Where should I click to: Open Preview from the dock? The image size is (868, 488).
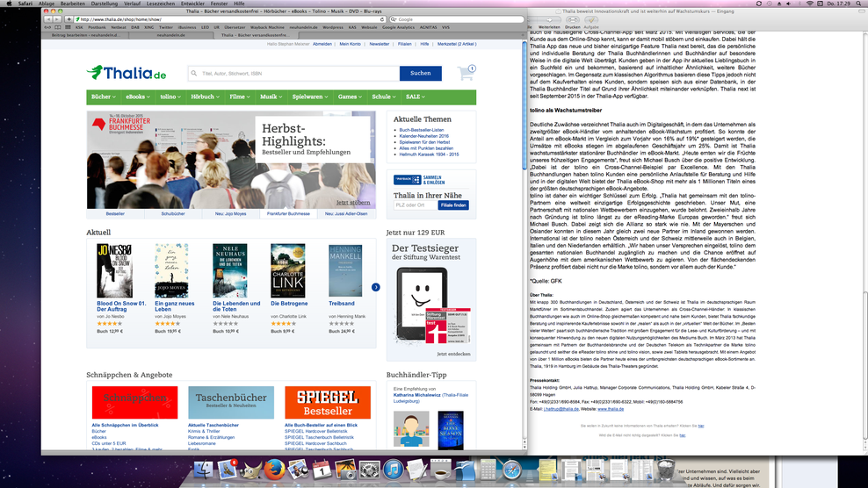298,470
